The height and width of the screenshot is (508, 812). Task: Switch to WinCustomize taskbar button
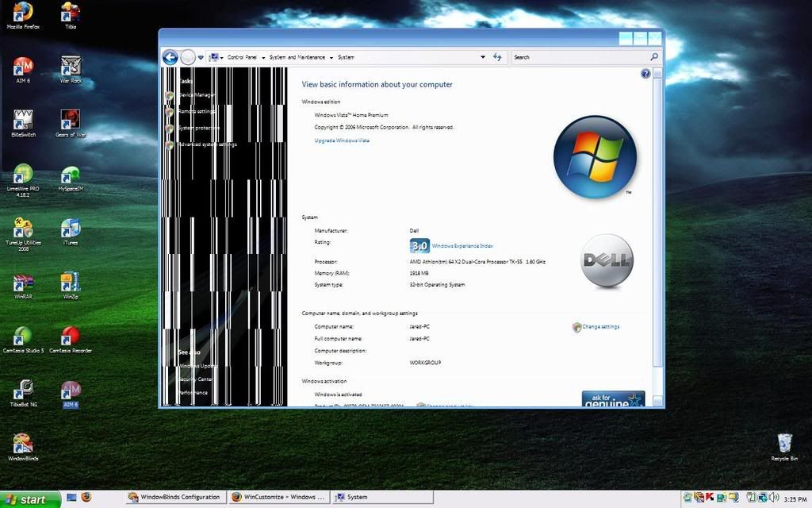(x=279, y=497)
